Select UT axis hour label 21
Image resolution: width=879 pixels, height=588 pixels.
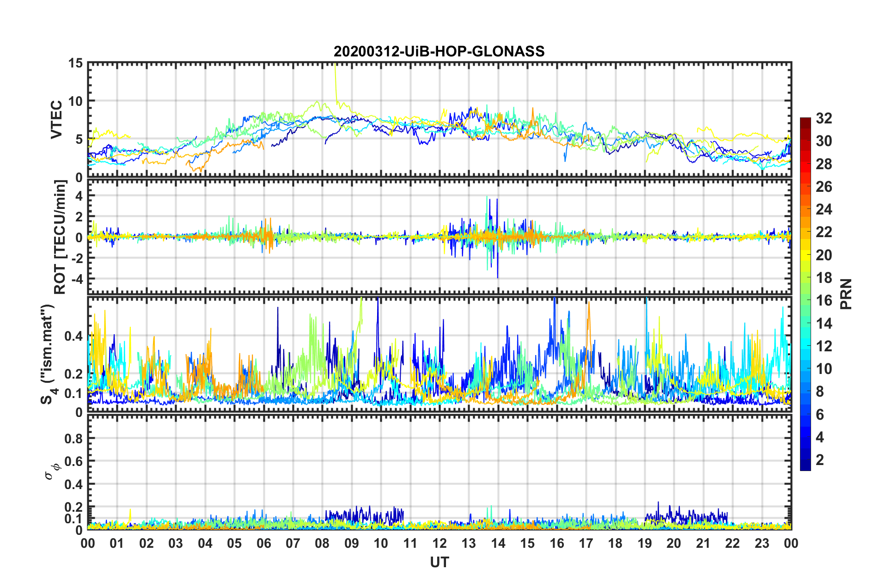[x=703, y=544]
